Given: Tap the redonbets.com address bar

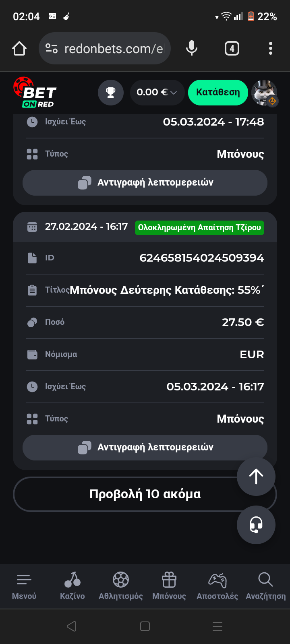Looking at the screenshot, I should 109,49.
